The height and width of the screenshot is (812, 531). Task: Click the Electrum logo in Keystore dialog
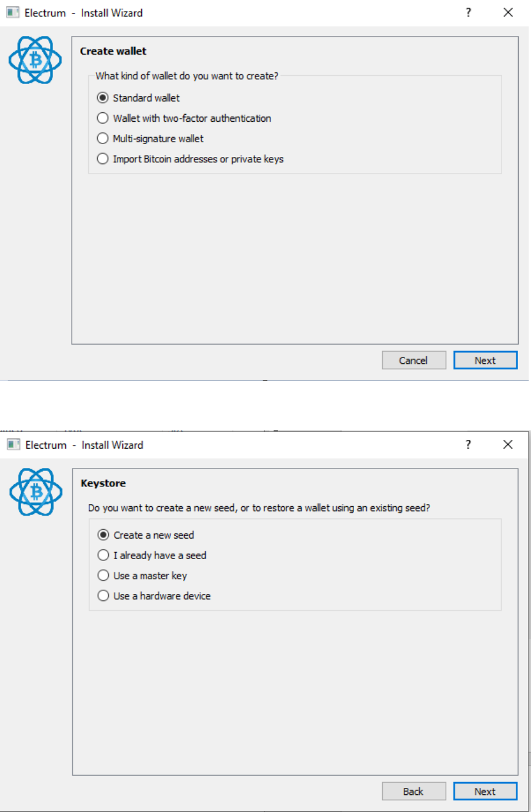[36, 492]
